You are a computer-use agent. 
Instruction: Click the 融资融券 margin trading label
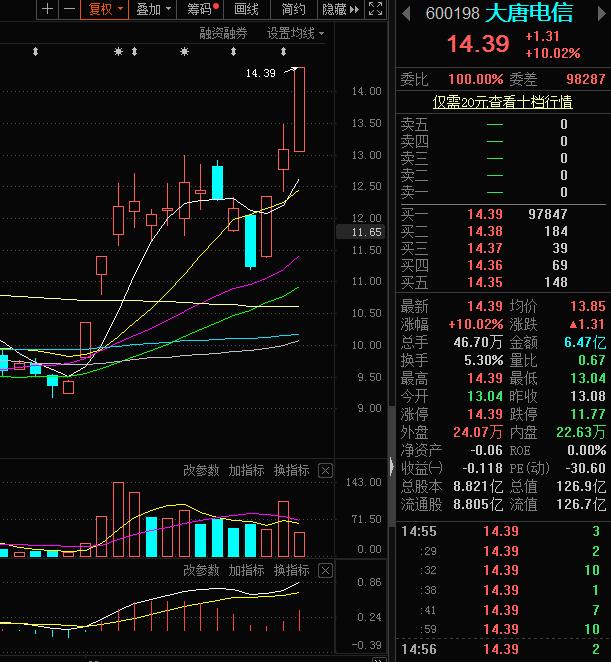point(223,33)
